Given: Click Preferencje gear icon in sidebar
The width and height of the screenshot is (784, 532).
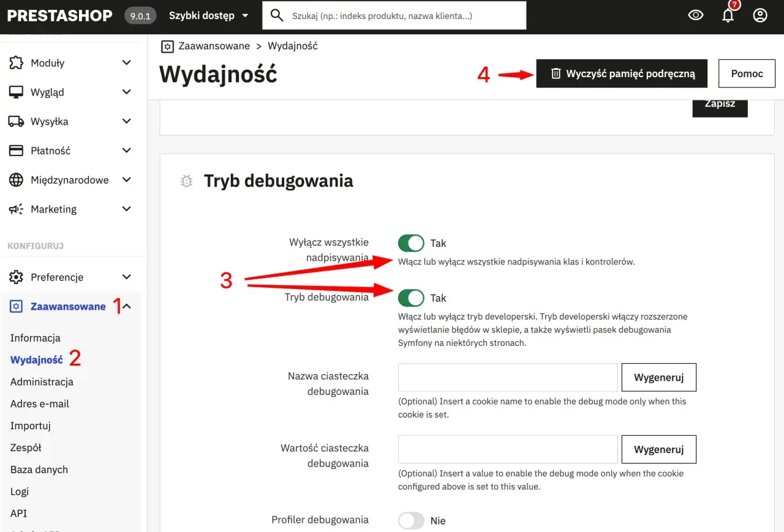Looking at the screenshot, I should (x=16, y=277).
